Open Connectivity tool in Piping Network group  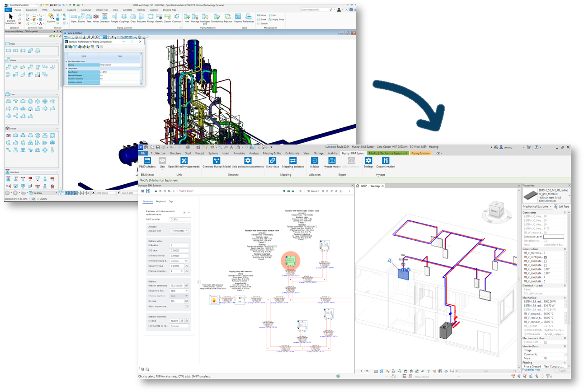pyautogui.click(x=217, y=18)
